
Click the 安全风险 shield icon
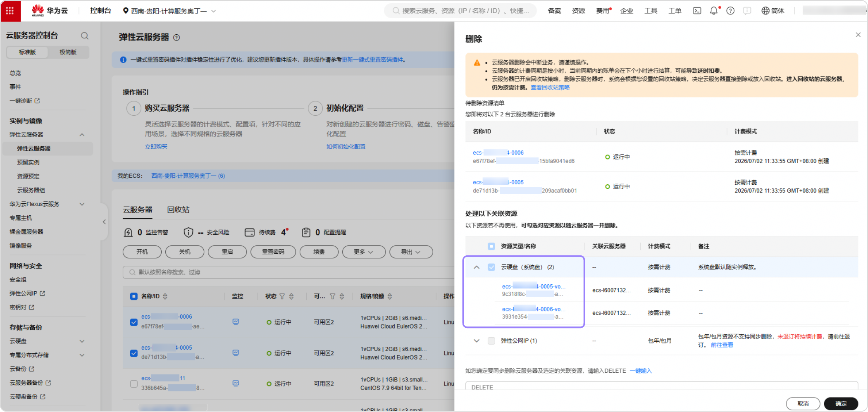(188, 232)
